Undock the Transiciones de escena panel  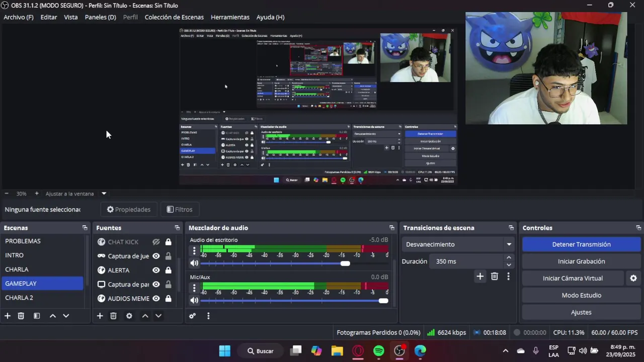tap(511, 228)
